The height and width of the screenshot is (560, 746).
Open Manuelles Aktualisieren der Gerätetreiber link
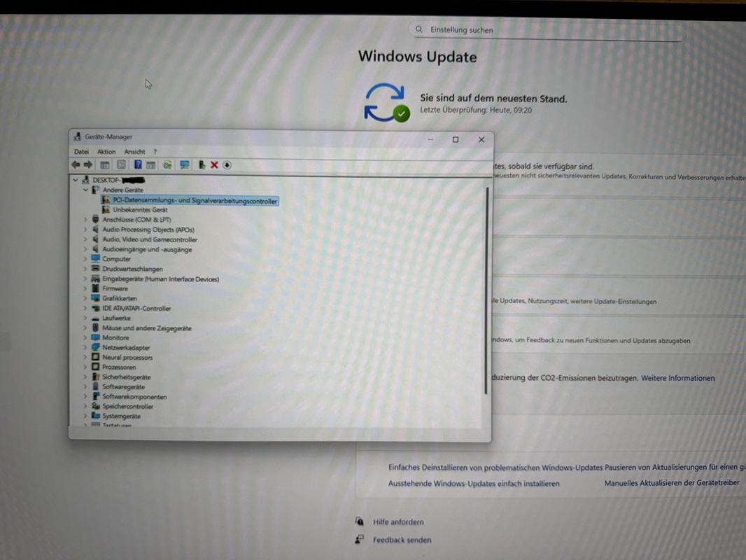672,482
